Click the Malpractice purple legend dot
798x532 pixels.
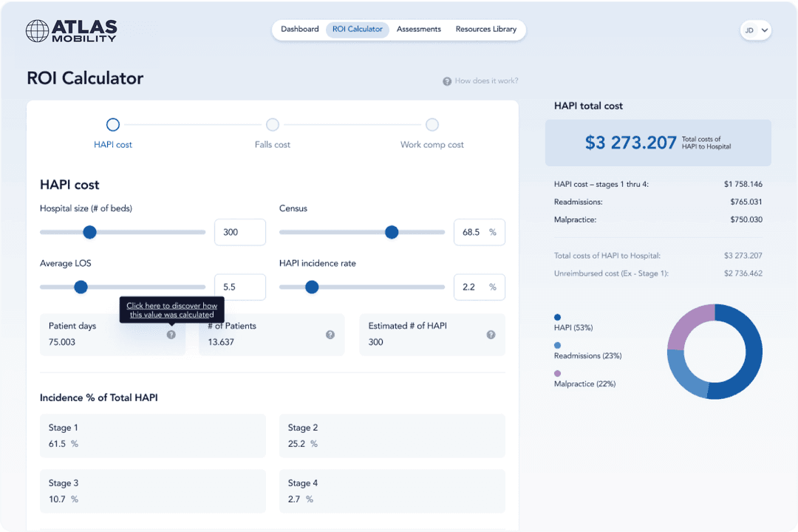click(x=557, y=373)
